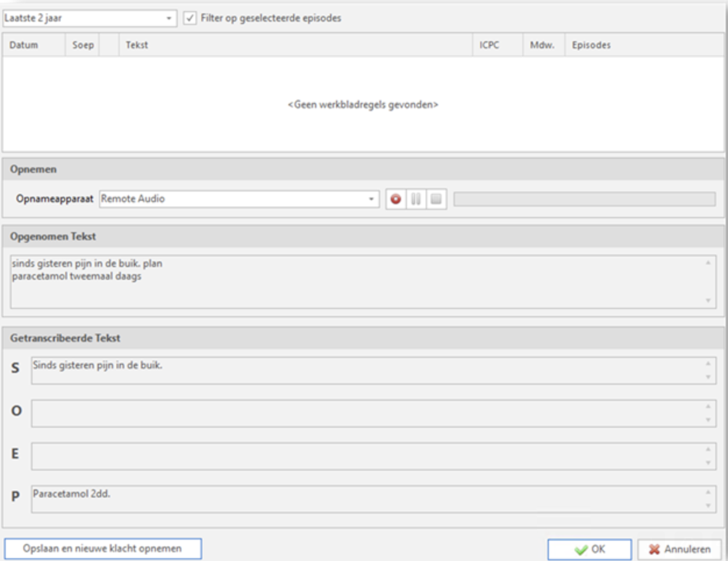Pause the audio recording
Screen dimensions: 728x561
coord(416,198)
